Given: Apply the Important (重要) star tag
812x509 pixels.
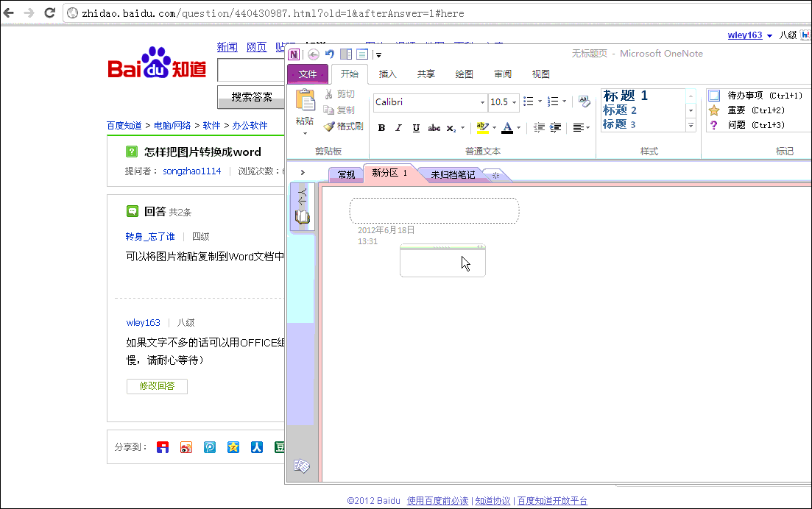Looking at the screenshot, I should 713,110.
